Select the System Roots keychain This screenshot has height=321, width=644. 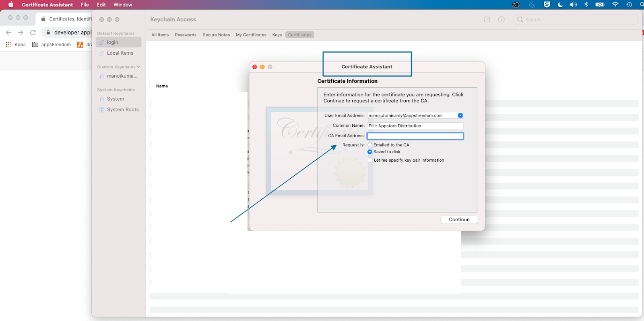click(x=118, y=109)
